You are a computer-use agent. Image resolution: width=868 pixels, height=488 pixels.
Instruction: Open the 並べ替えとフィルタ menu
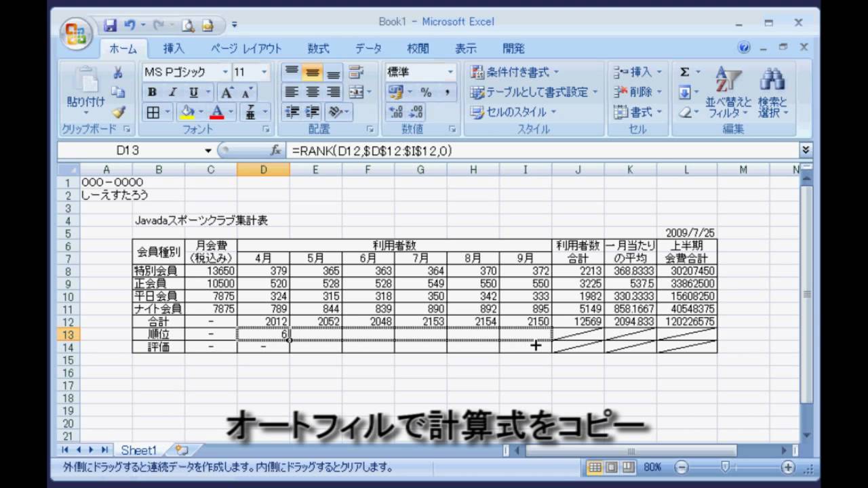(728, 94)
